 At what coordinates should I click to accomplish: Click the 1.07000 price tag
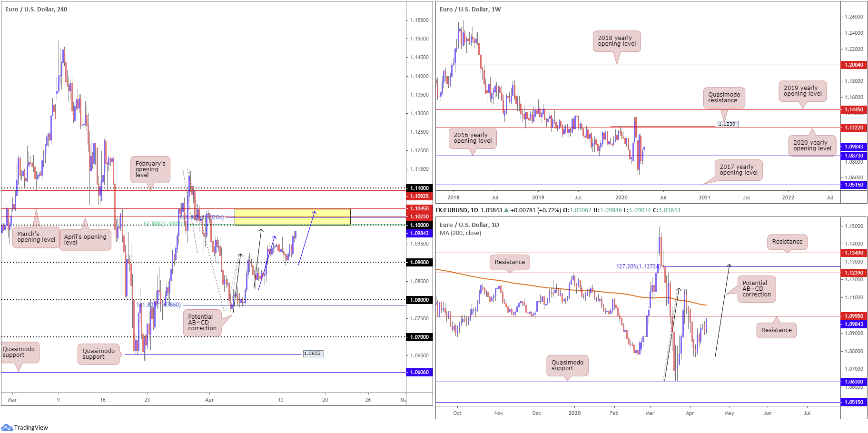click(419, 337)
